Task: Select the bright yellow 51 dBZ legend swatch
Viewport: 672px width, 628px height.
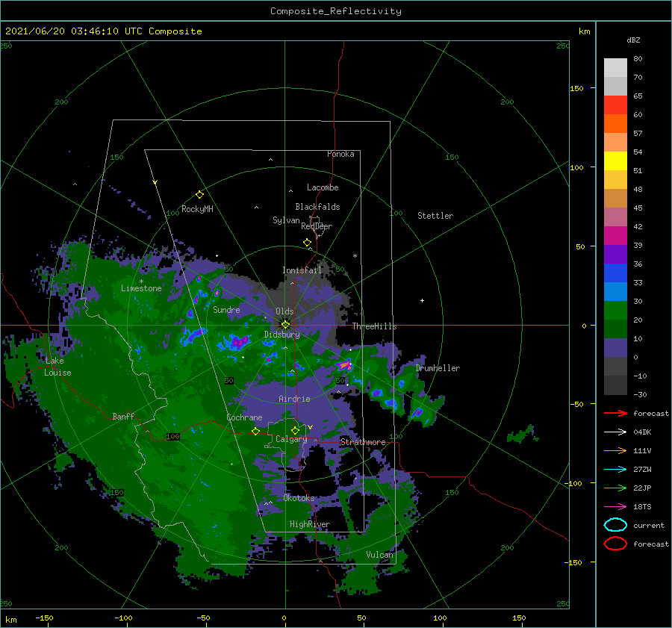Action: (x=615, y=161)
